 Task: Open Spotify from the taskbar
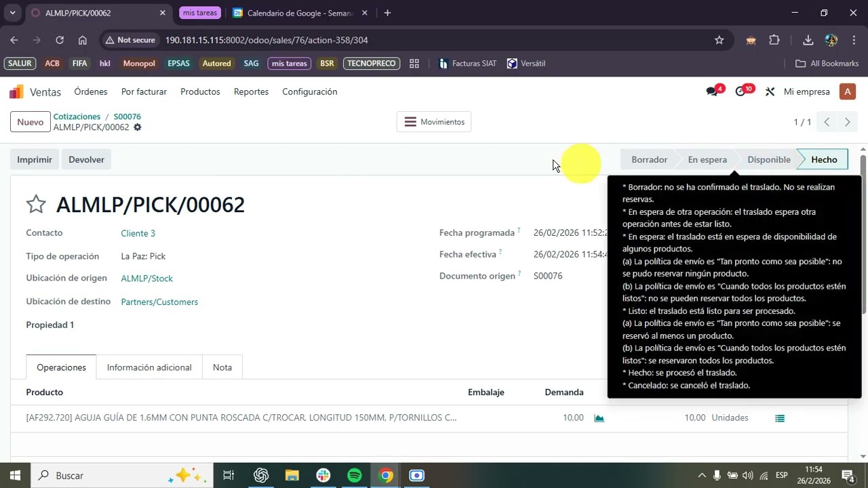coord(355,475)
